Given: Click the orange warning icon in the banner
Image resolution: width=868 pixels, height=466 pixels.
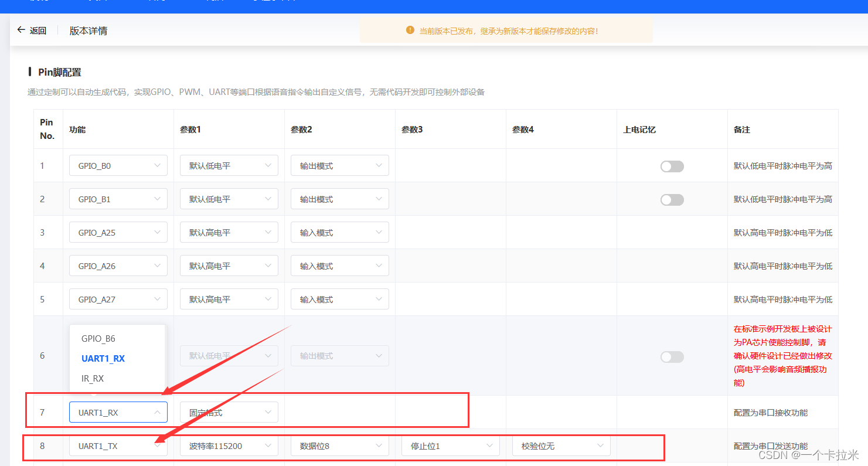Looking at the screenshot, I should tap(410, 30).
